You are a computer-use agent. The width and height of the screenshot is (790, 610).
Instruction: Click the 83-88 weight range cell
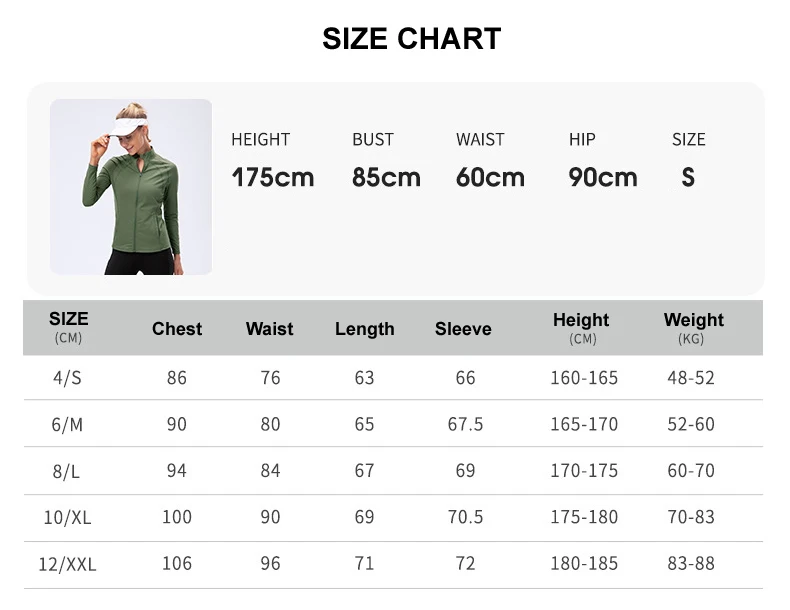(691, 564)
